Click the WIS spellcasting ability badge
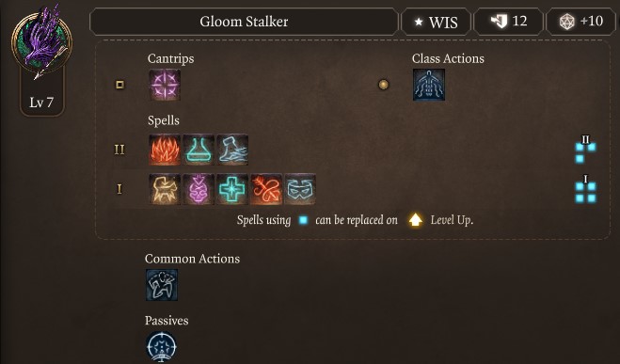620x364 pixels. click(x=436, y=22)
